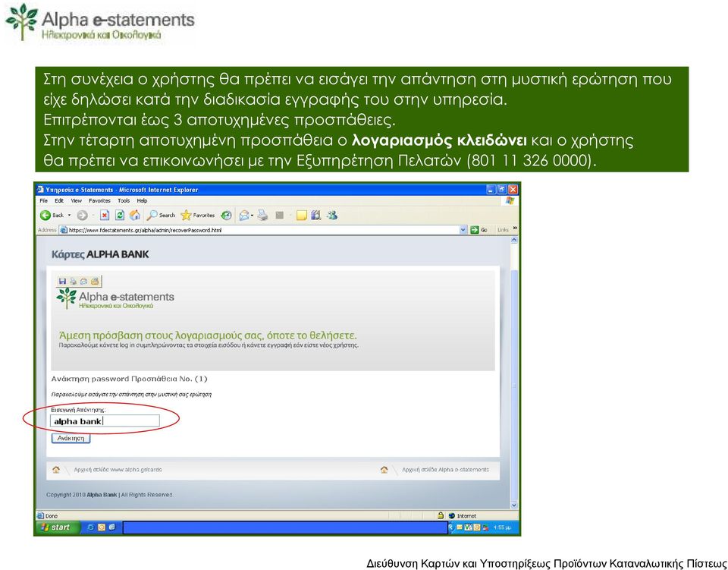Click the Copyright 2010 Alpha Bank footer text
The image size is (728, 570).
[109, 495]
